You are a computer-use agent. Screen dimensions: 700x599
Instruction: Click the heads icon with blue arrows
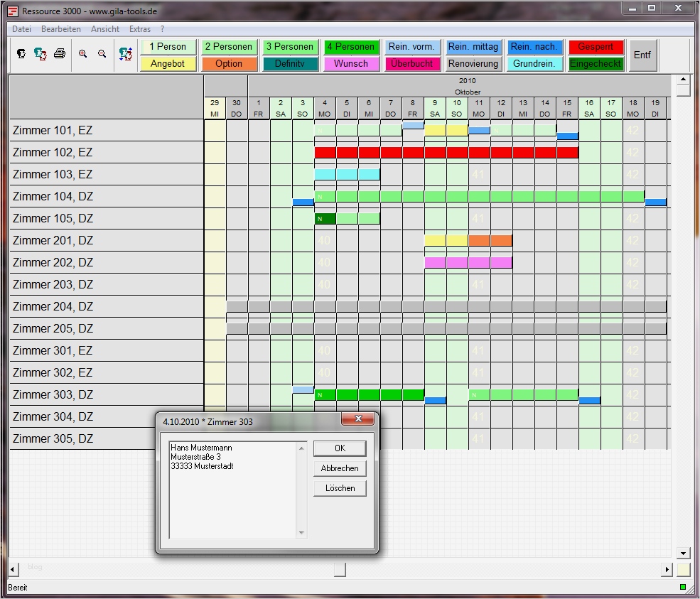tap(126, 54)
